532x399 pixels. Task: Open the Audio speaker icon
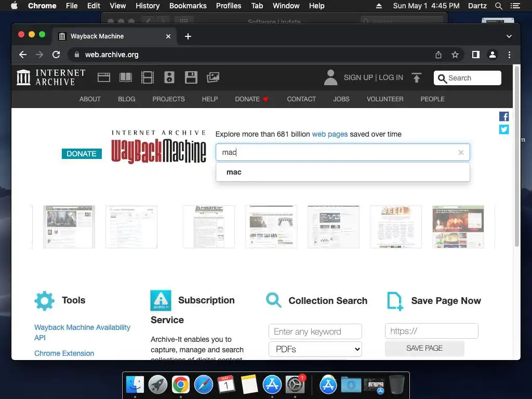pyautogui.click(x=169, y=77)
